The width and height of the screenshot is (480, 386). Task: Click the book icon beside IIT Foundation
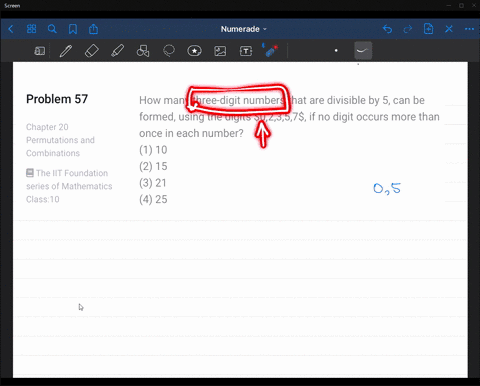(30, 173)
